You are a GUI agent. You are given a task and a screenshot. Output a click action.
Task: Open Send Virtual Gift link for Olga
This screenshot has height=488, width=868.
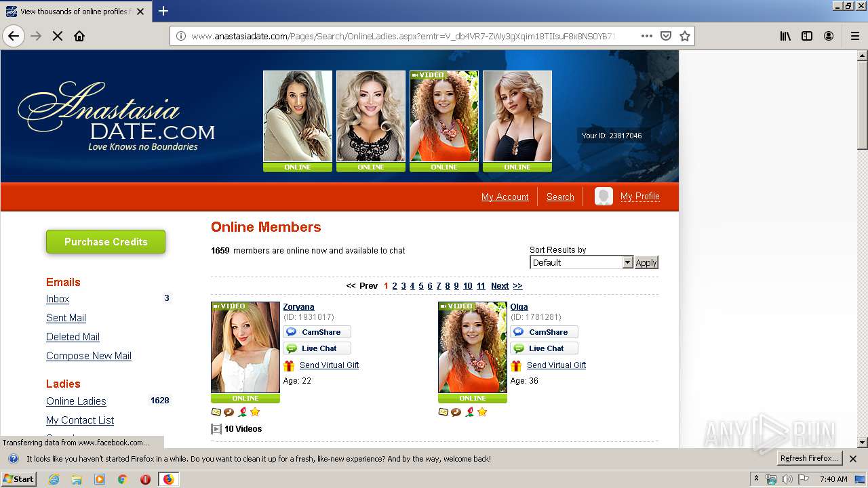(556, 365)
